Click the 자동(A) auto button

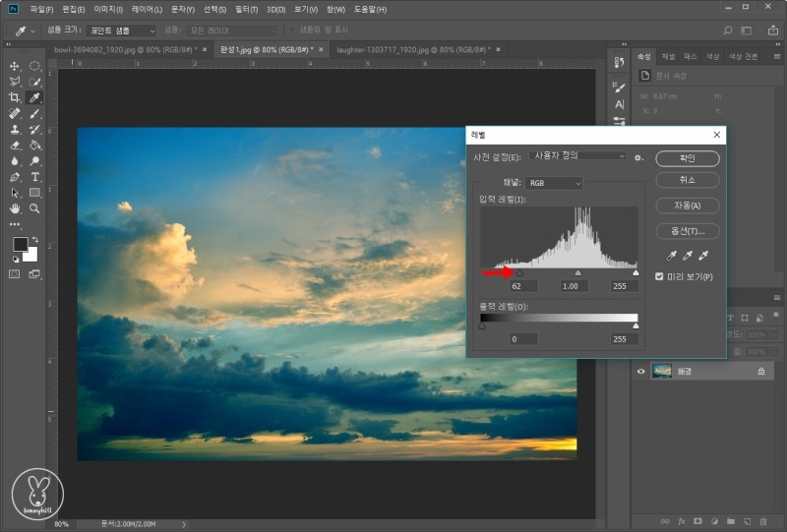[x=687, y=206]
